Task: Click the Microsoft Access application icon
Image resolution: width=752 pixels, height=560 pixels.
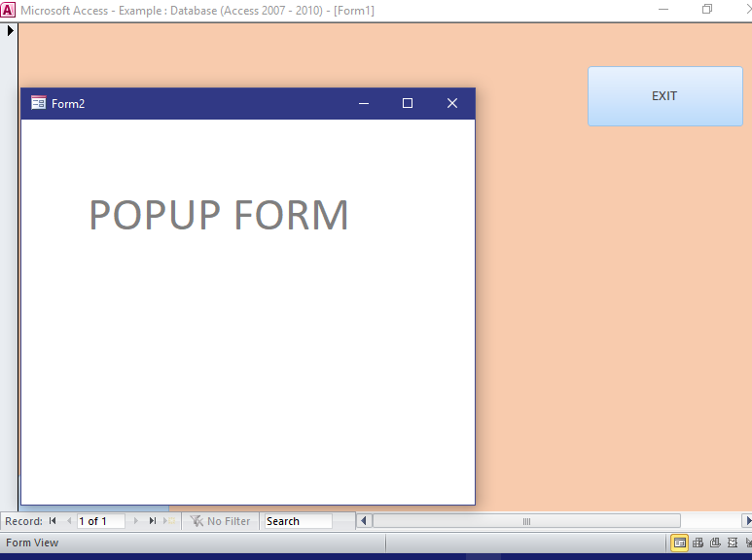Action: tap(8, 10)
